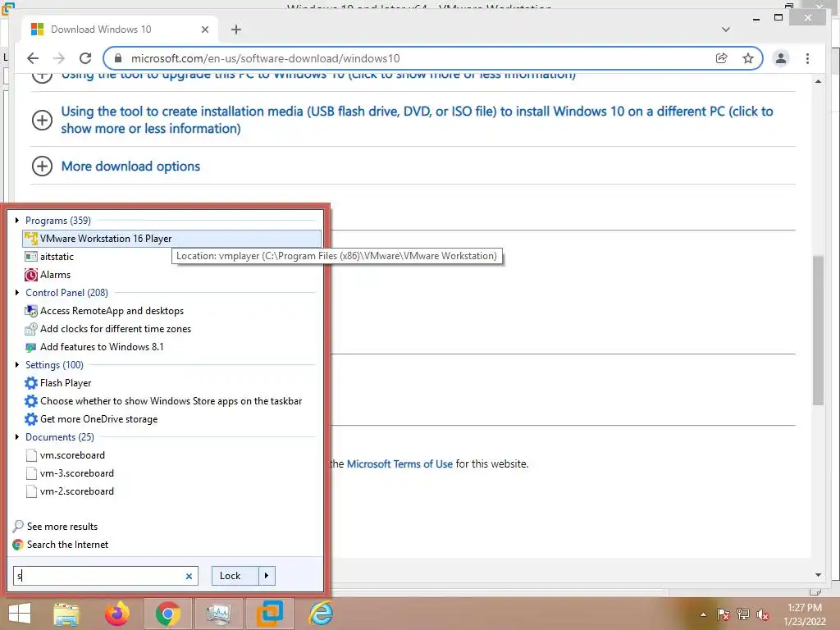Click the muted volume tray icon
Viewport: 840px width, 630px height.
[763, 614]
